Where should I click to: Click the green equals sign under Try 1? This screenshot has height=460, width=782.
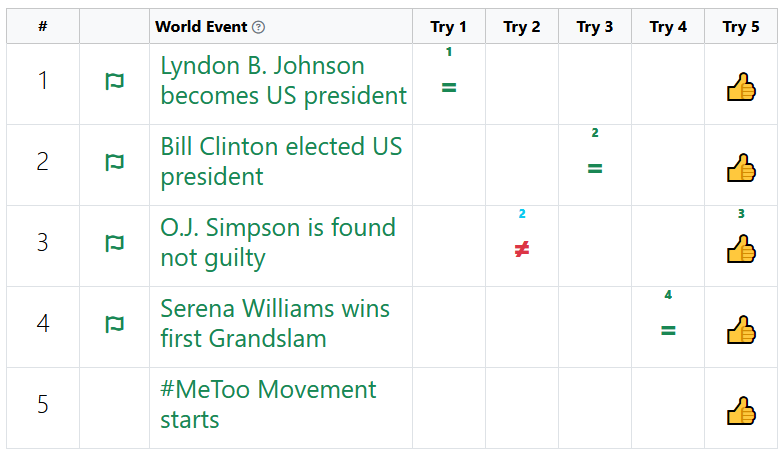[x=449, y=88]
